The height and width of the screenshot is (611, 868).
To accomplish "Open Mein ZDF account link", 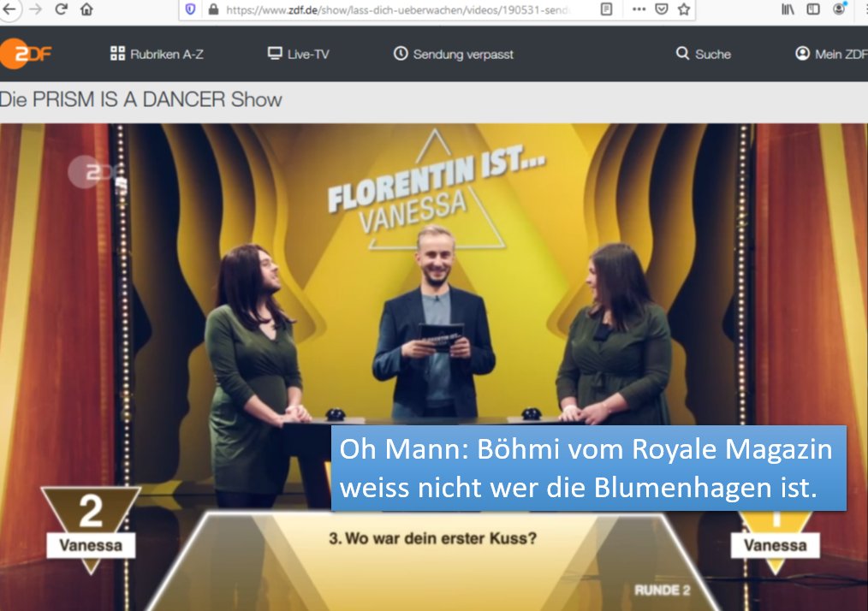I will pos(831,54).
